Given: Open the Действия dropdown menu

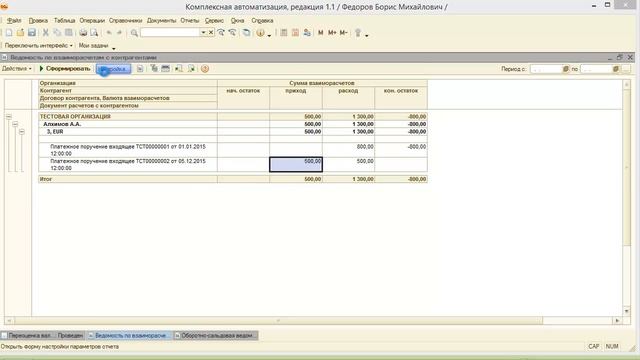Looking at the screenshot, I should point(17,69).
